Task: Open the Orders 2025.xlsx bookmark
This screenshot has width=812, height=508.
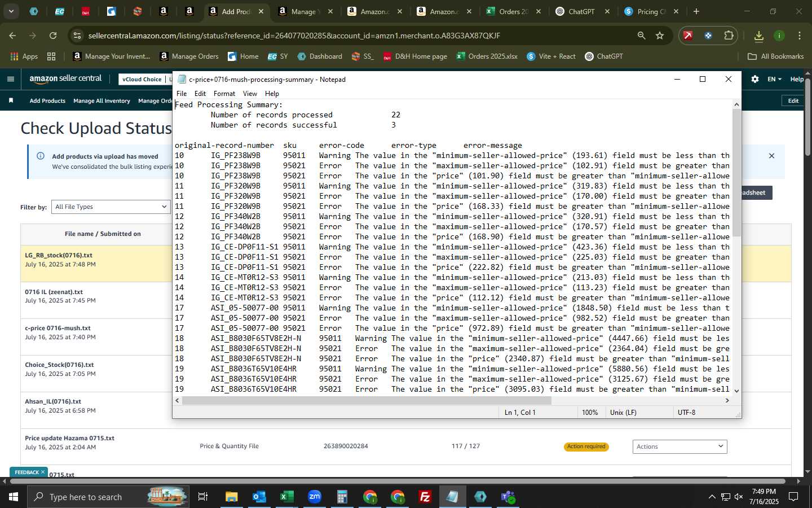Action: (x=487, y=56)
